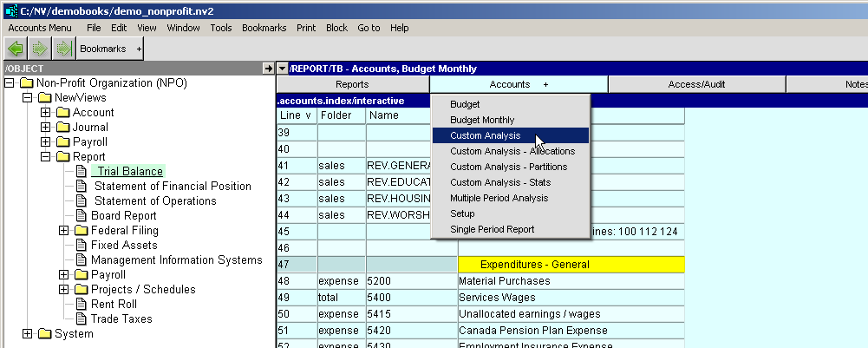This screenshot has width=868, height=348.
Task: Click the Federal Filing folder icon
Action: click(82, 231)
